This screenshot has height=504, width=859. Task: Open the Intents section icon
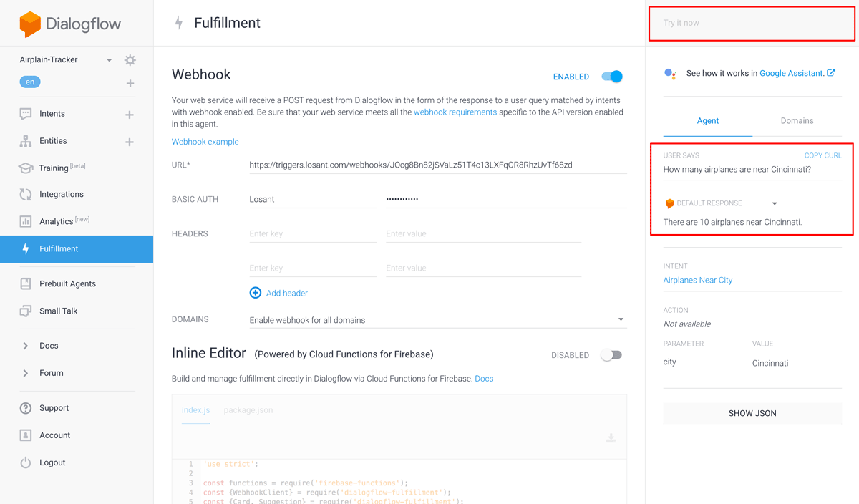coord(26,113)
